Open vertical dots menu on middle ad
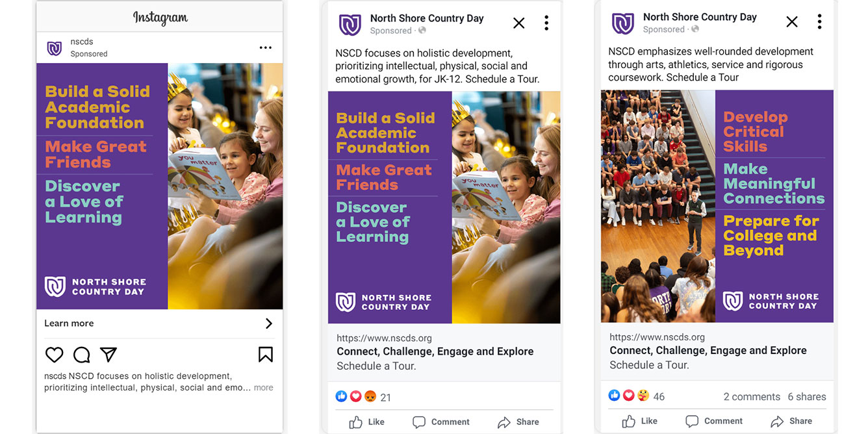 pos(546,23)
